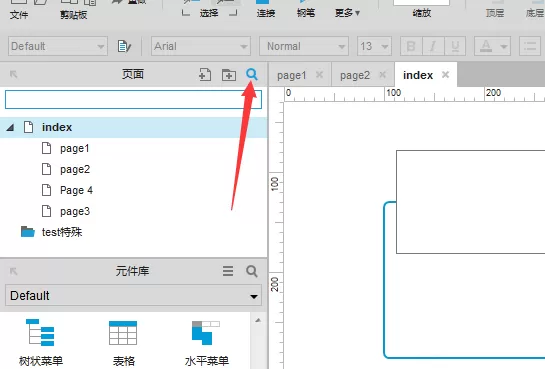Select the 树状菜单 tree widget
Viewport: 545px width, 369px height.
click(41, 342)
